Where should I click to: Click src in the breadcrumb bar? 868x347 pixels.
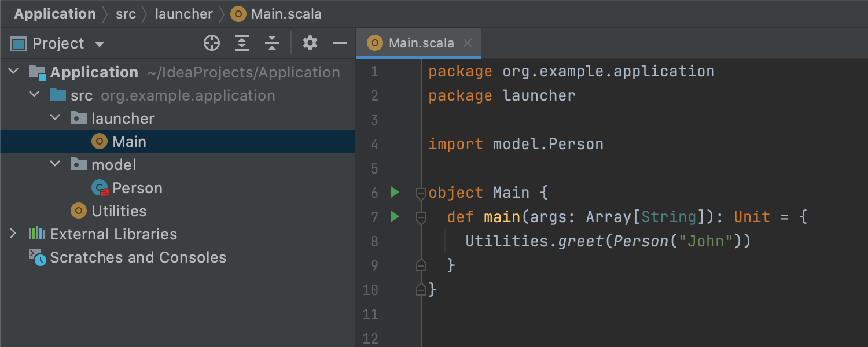126,14
